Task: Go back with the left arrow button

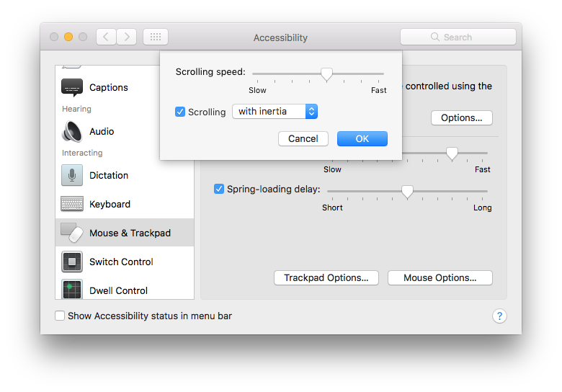Action: (106, 37)
